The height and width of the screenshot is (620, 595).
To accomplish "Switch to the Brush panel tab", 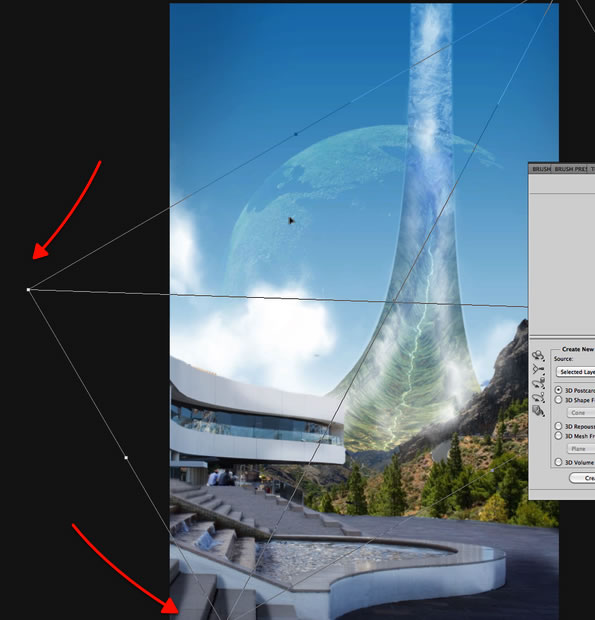I will click(x=541, y=169).
